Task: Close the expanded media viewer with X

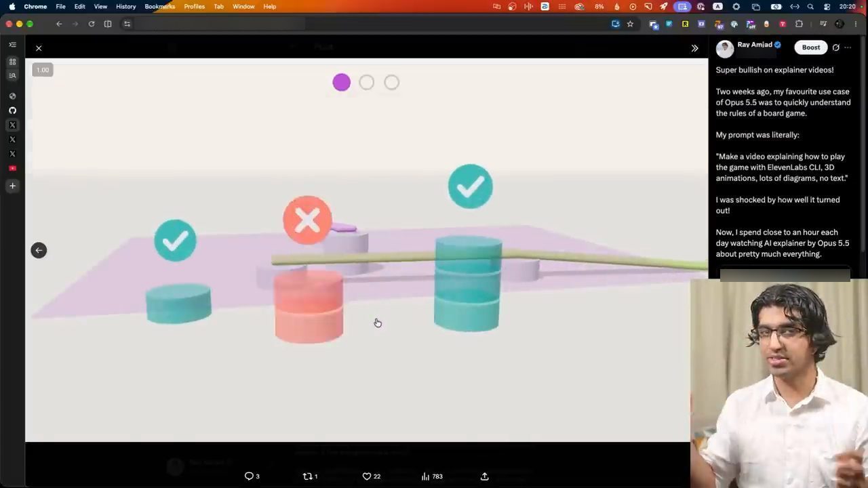Action: (x=39, y=48)
